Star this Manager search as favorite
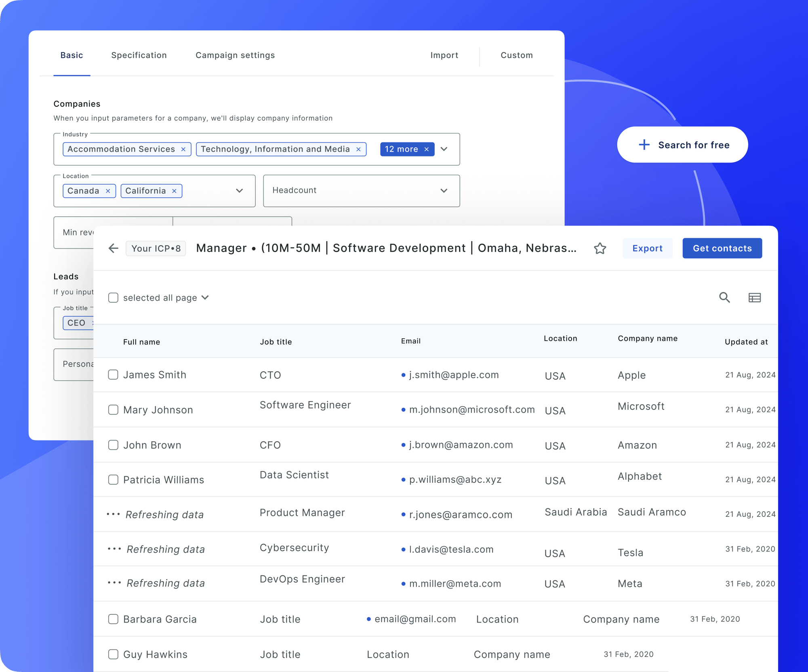The height and width of the screenshot is (672, 808). coord(600,248)
